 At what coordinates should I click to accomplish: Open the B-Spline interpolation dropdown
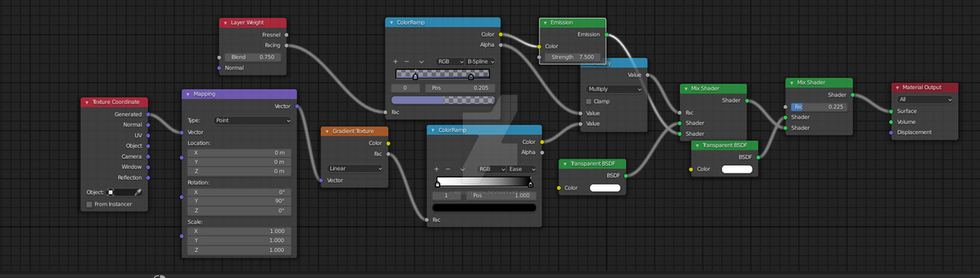click(480, 61)
